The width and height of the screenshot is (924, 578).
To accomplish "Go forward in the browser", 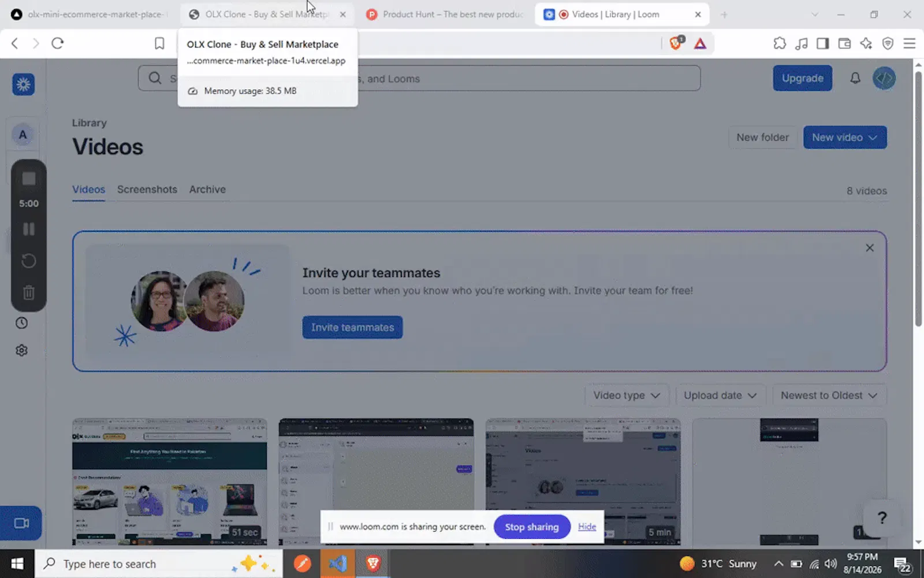I will [x=36, y=43].
